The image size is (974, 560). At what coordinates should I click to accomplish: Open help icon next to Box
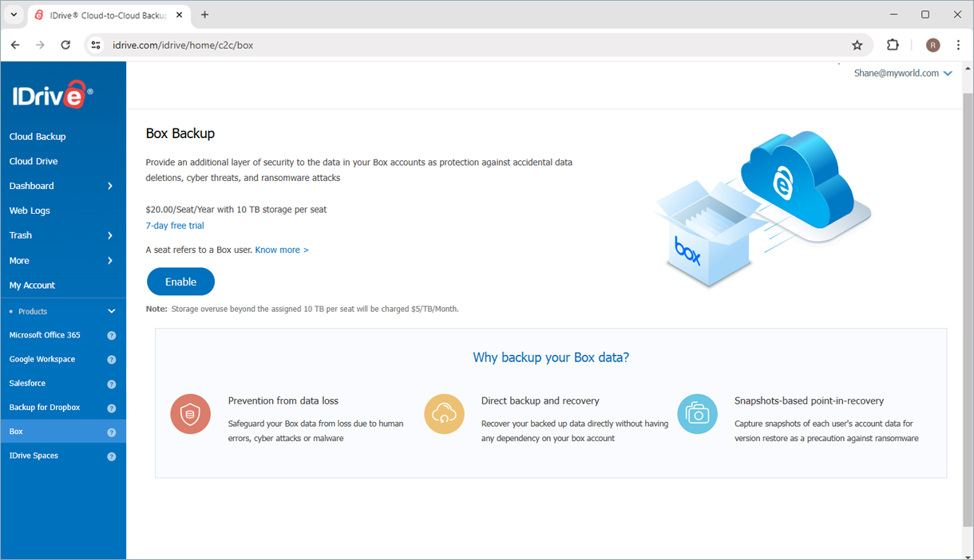(112, 432)
